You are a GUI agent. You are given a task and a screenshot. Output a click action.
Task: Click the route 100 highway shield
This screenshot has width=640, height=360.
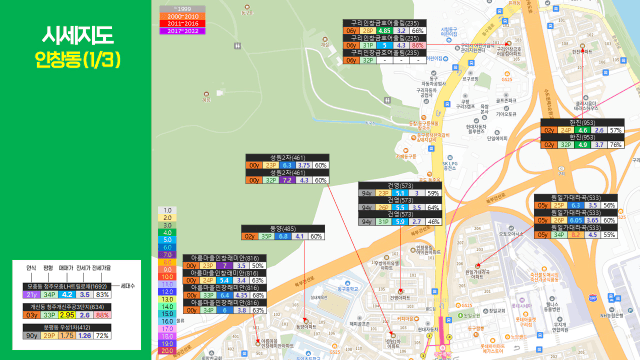pyautogui.click(x=593, y=298)
